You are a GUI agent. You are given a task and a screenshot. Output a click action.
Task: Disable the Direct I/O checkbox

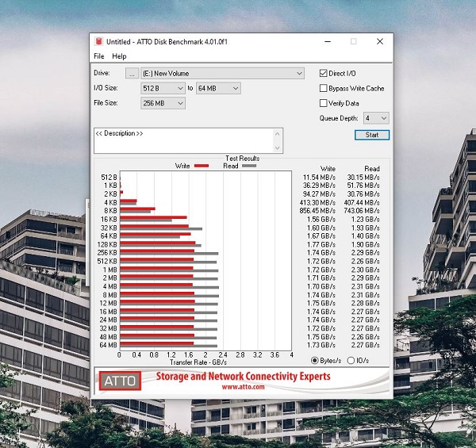[323, 73]
